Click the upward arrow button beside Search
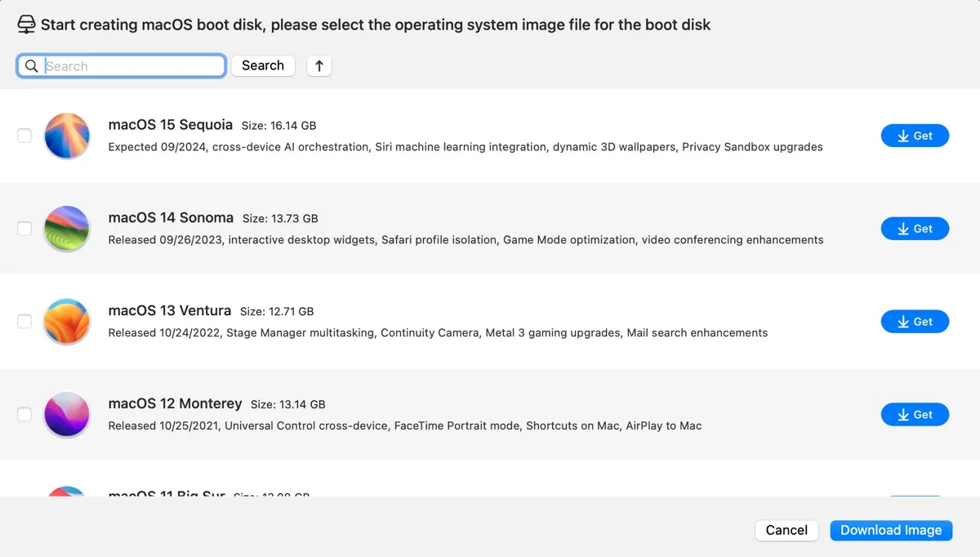Image resolution: width=980 pixels, height=557 pixels. pyautogui.click(x=318, y=65)
